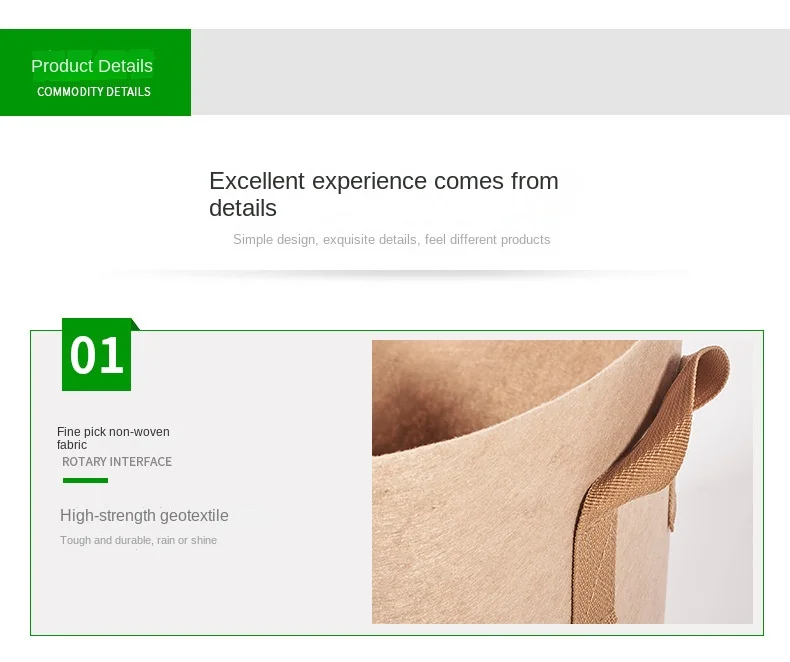Click the gray header bar beside Product Details

point(490,72)
